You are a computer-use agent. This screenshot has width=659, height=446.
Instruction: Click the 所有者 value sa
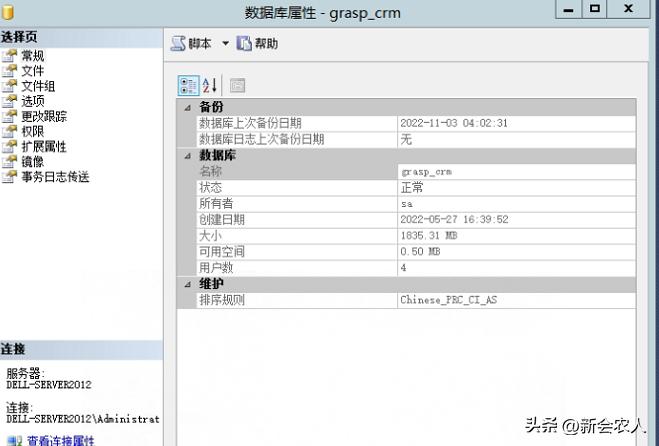(407, 204)
